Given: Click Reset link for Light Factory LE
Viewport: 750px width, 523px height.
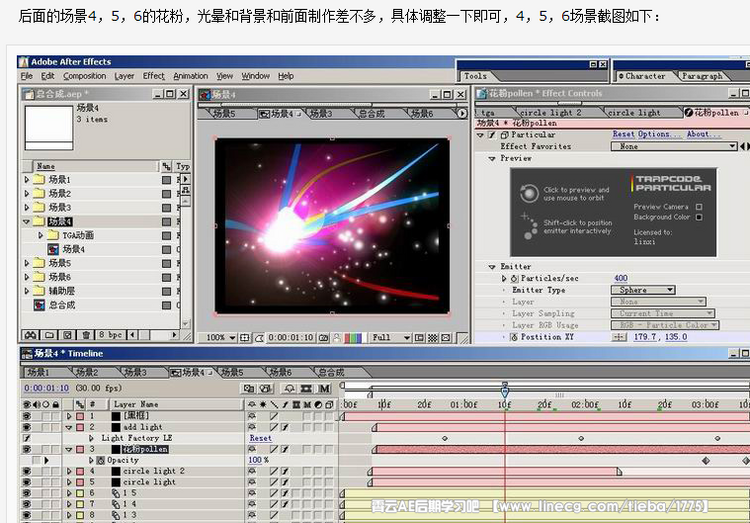Looking at the screenshot, I should click(260, 438).
